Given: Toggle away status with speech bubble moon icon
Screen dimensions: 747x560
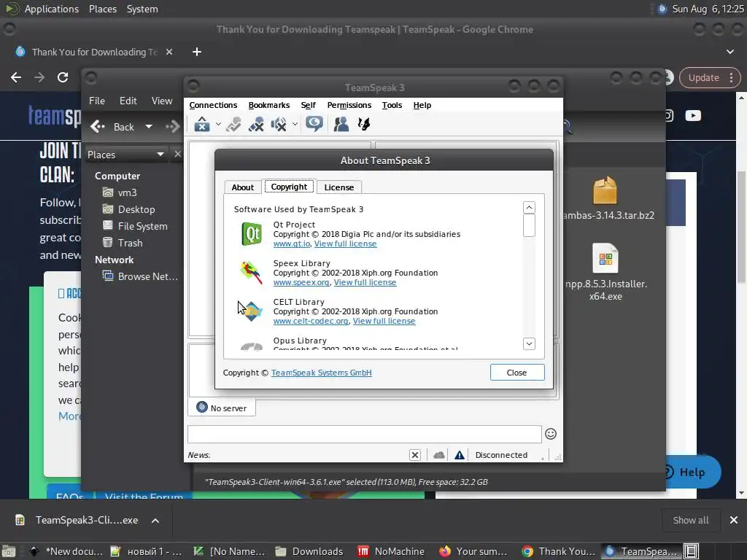Looking at the screenshot, I should pyautogui.click(x=314, y=124).
